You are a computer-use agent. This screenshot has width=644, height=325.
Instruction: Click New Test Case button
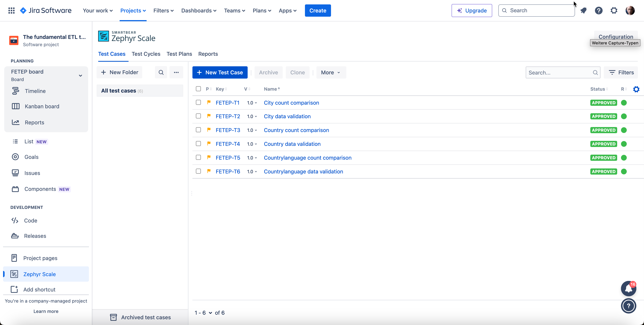point(220,72)
